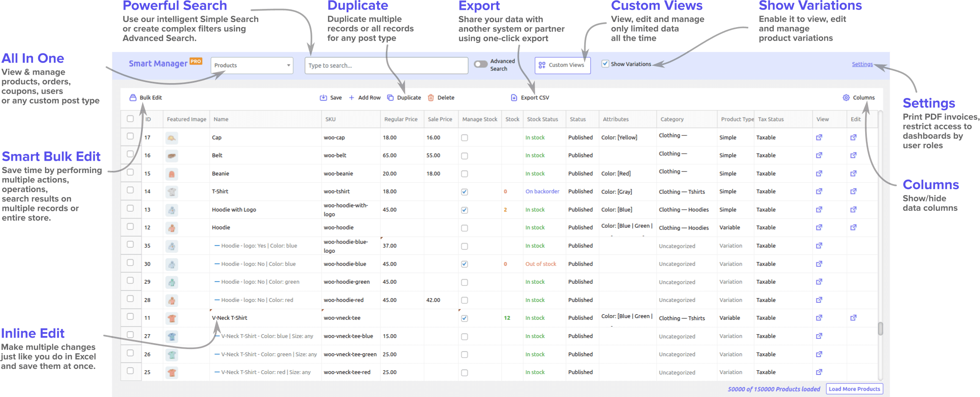Screen dimensions: 980x397
Task: Duplicate selected records via Duplicate icon
Action: 404,98
